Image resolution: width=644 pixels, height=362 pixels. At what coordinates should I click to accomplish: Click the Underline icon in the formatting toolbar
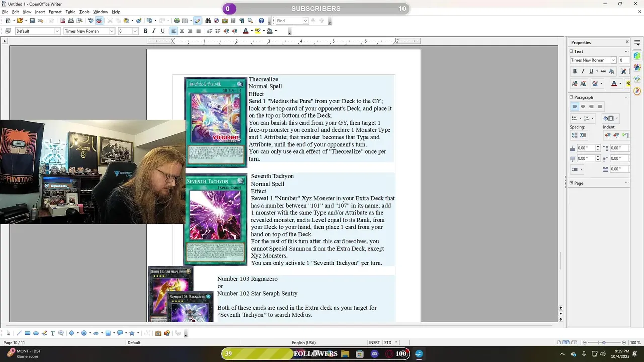[x=162, y=31]
